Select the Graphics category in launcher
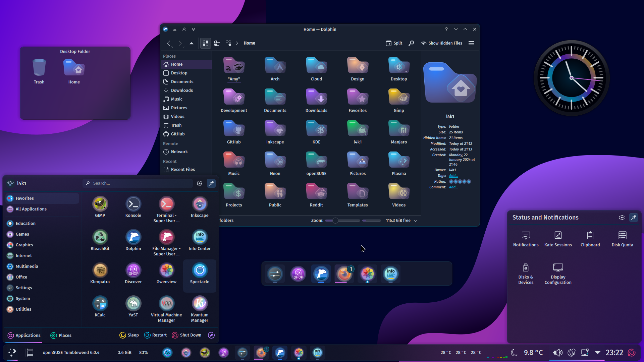The height and width of the screenshot is (362, 644). point(42,245)
